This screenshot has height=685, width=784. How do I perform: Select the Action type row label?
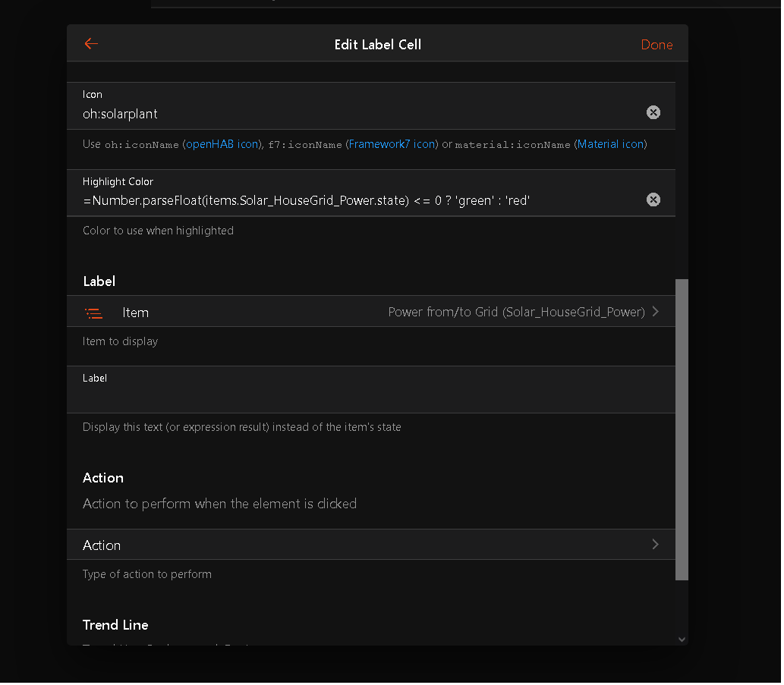102,545
